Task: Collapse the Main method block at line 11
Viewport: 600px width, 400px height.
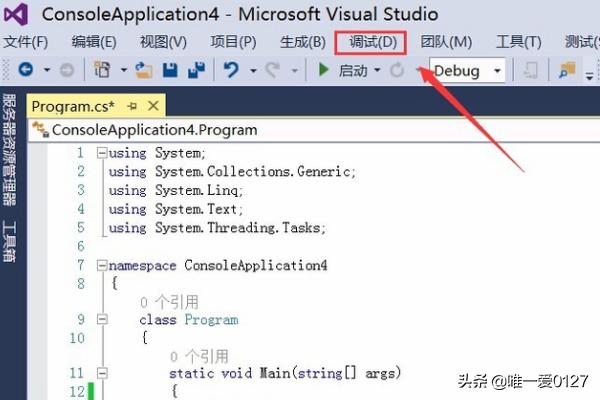Action: tap(102, 373)
